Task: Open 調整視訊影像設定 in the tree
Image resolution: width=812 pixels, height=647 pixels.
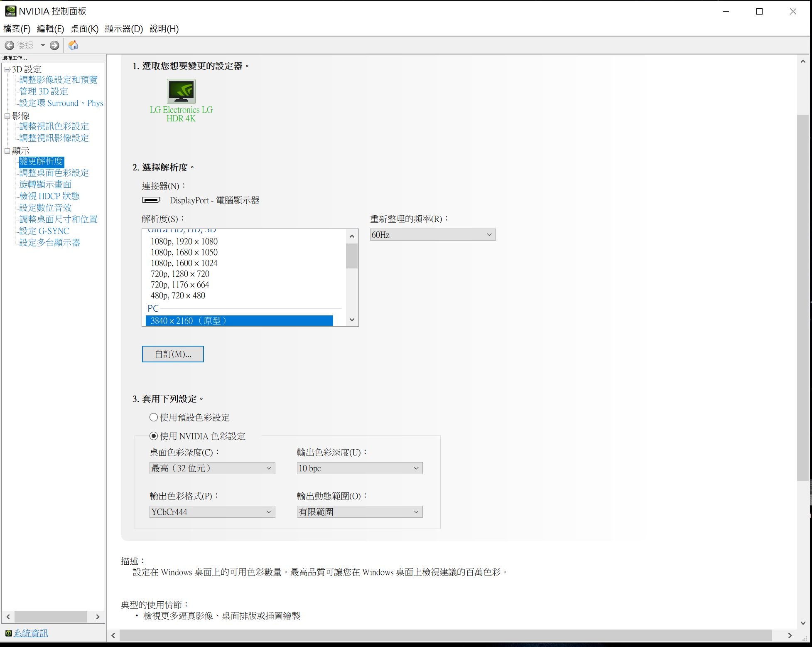Action: coord(54,138)
